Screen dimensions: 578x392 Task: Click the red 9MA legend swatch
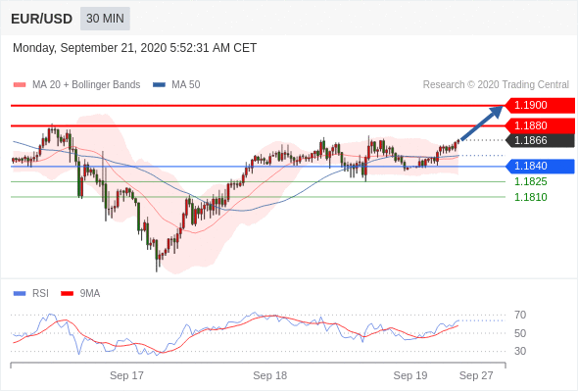click(x=67, y=294)
